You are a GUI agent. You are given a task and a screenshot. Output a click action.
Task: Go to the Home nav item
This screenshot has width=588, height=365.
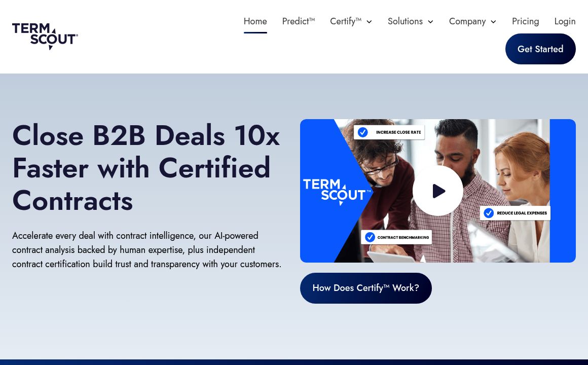255,21
